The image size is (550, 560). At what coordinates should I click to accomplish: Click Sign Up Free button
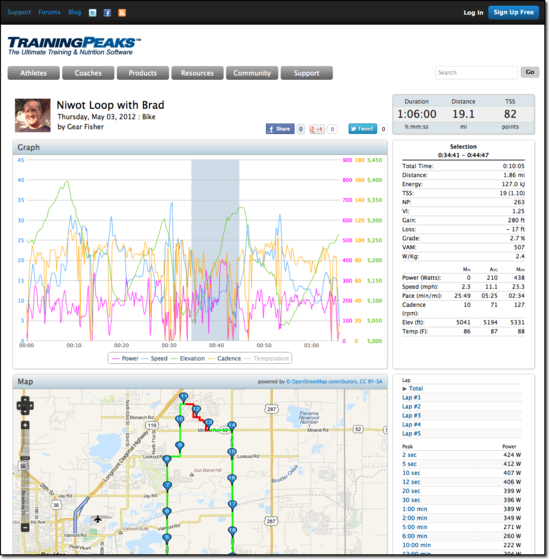pyautogui.click(x=514, y=12)
